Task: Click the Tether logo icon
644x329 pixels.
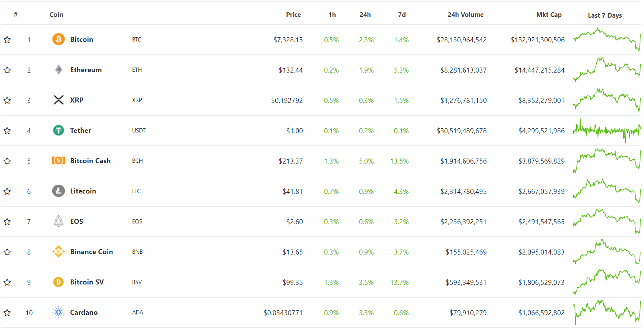Action: [58, 130]
